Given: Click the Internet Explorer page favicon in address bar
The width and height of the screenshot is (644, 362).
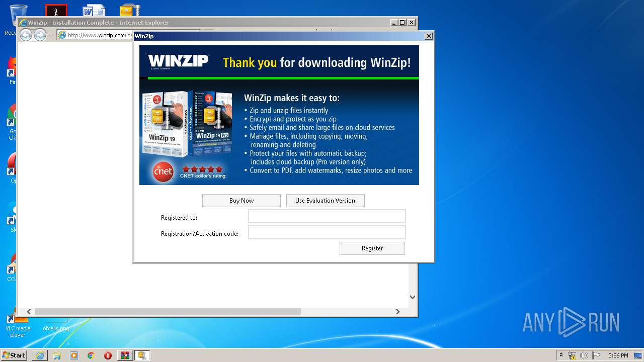Looking at the screenshot, I should tap(62, 35).
